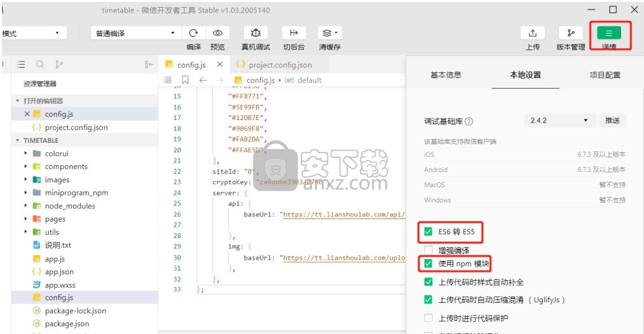Open 说明.txt in the file tree

click(58, 245)
